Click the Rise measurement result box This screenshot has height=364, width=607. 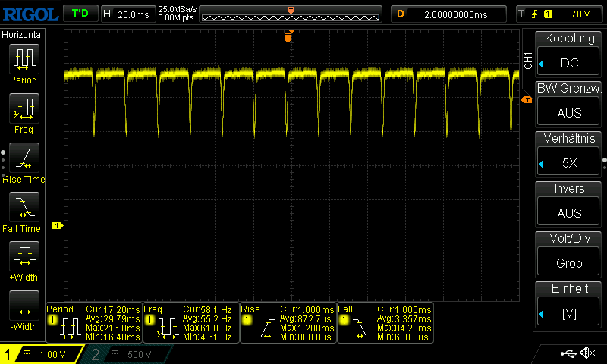tap(288, 322)
